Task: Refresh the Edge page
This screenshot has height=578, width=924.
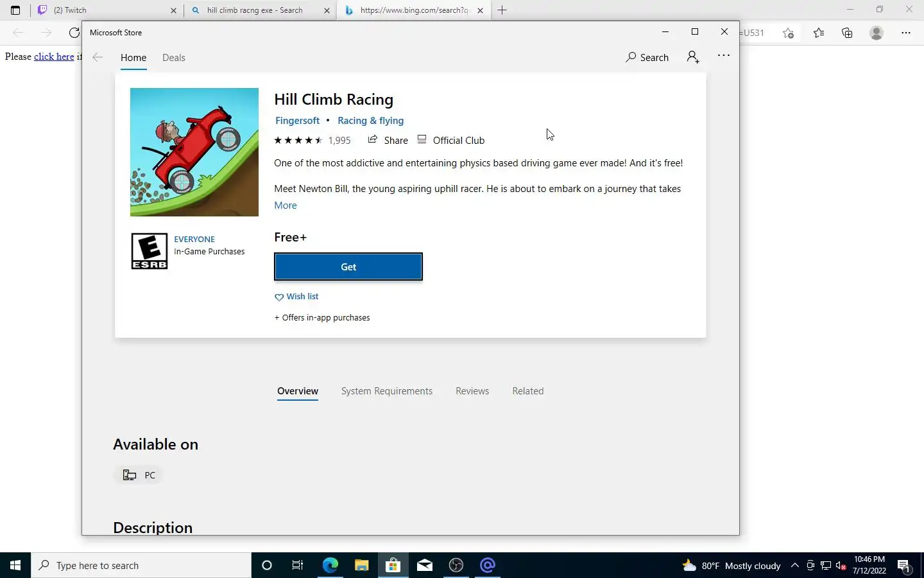Action: coord(74,33)
